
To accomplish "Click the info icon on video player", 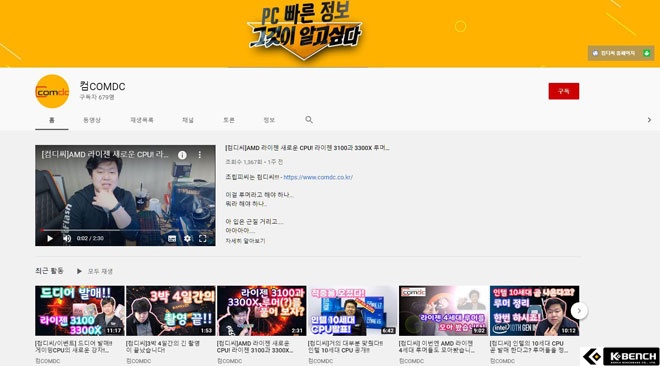I will [182, 155].
